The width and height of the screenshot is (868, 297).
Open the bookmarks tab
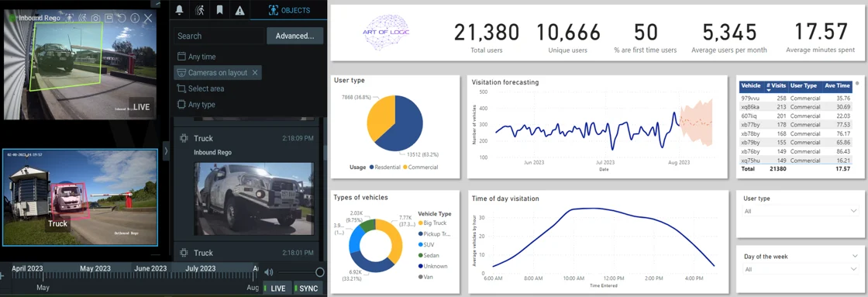[219, 10]
